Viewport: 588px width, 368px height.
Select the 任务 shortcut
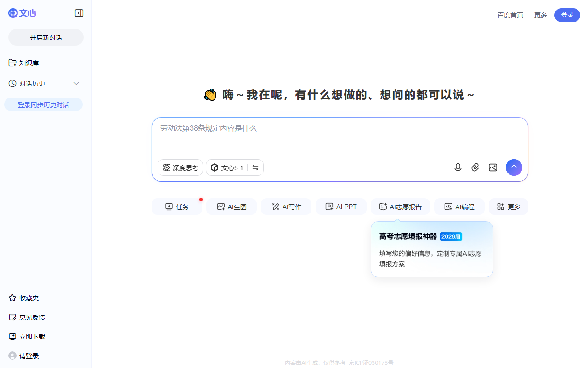point(177,207)
